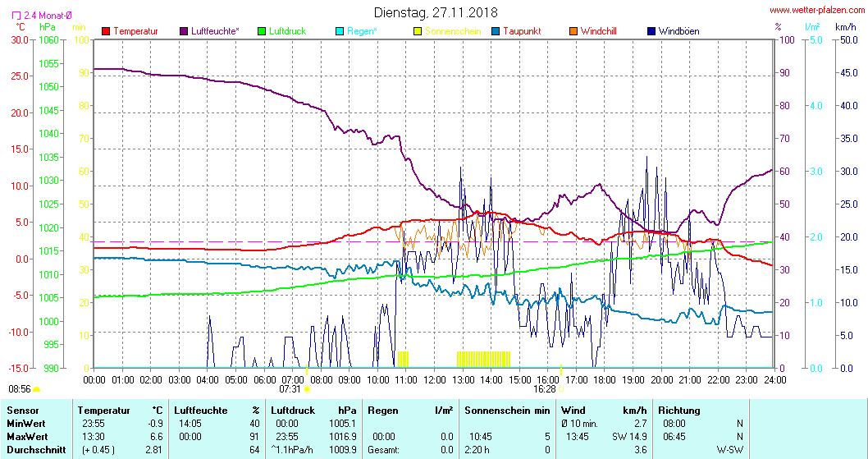Click the Durchschnitt row label
The height and width of the screenshot is (459, 868).
click(37, 450)
